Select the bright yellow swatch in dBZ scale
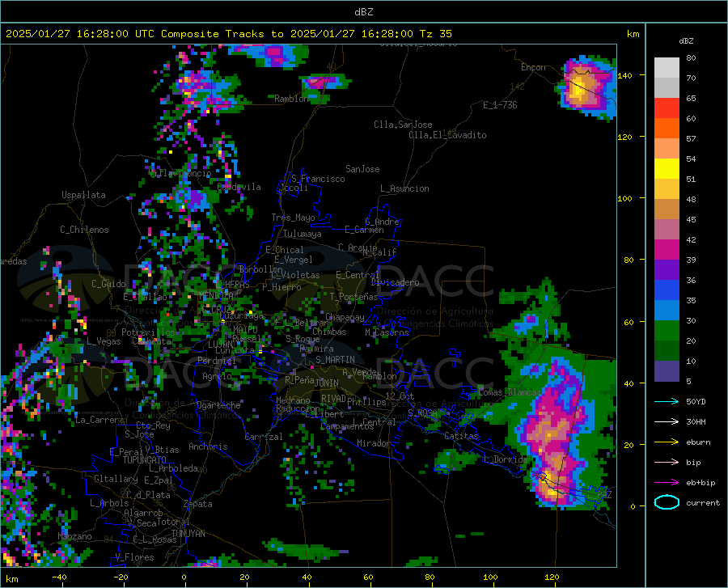Image resolution: width=728 pixels, height=588 pixels. [667, 168]
